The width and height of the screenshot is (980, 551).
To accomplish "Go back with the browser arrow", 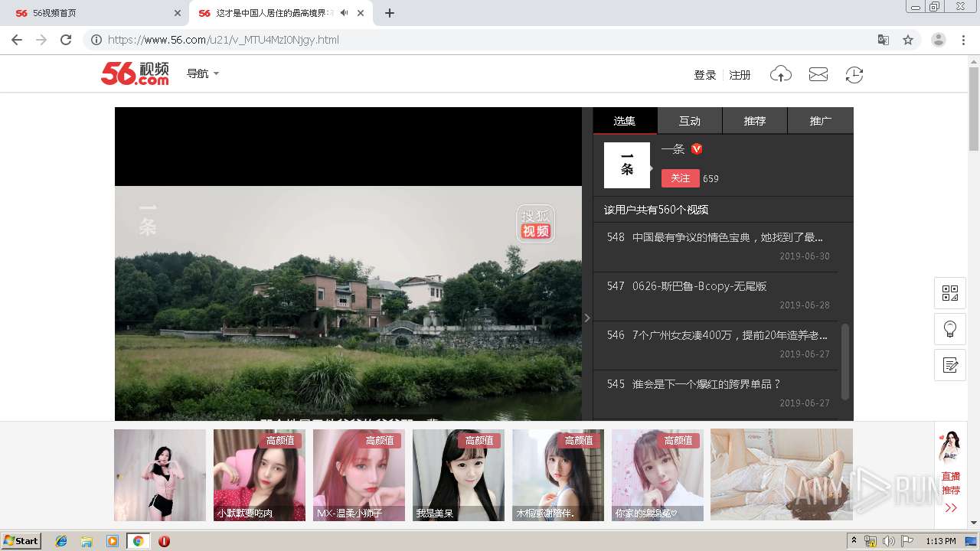I will tap(17, 40).
